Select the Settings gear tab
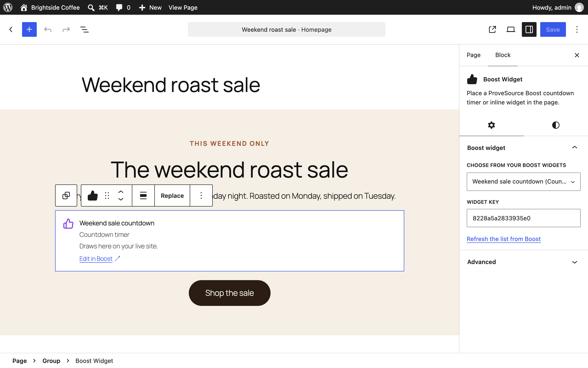This screenshot has height=368, width=588. coord(491,125)
